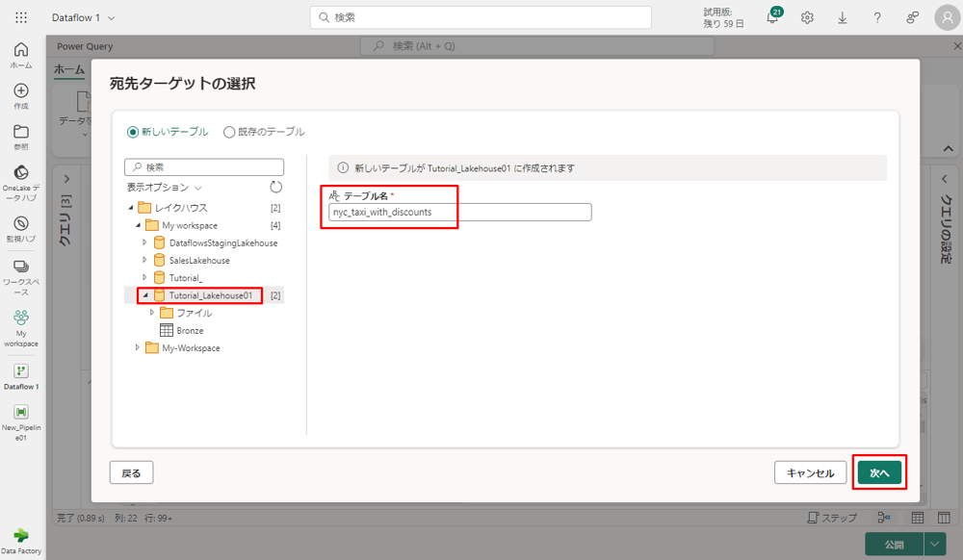Switch to diagram view icon
963x560 pixels.
click(x=884, y=518)
